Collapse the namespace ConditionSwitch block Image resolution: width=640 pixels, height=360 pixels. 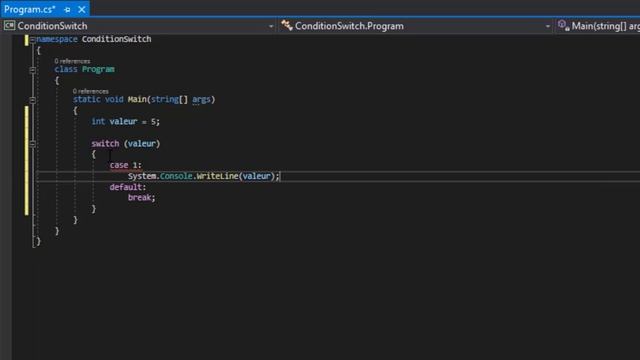click(33, 40)
